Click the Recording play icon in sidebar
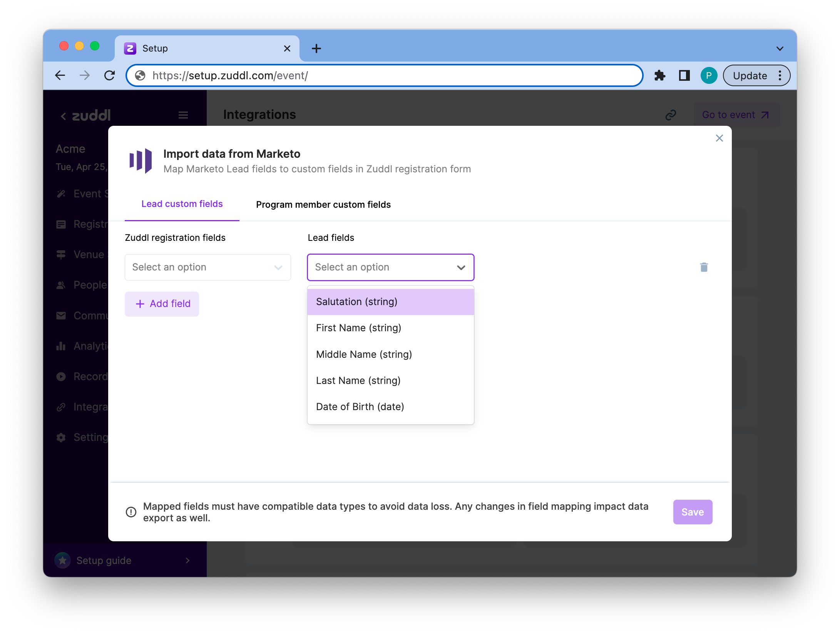This screenshot has height=634, width=840. pos(61,376)
